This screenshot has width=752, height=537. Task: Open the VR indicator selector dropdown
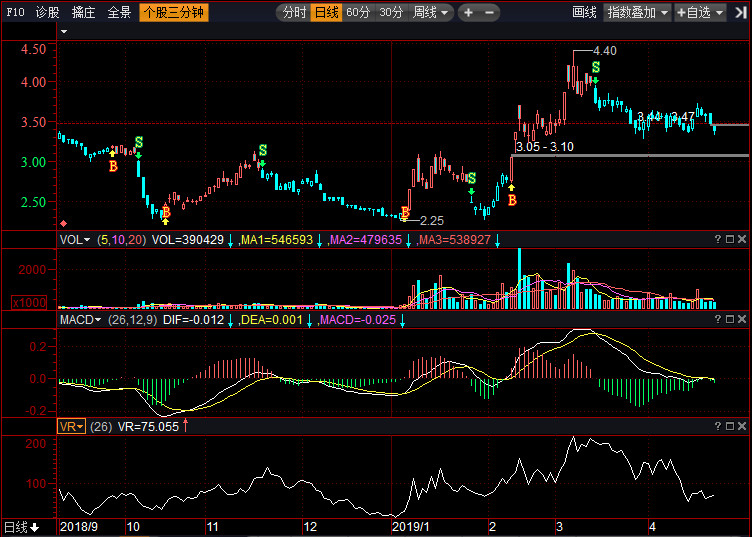[71, 426]
